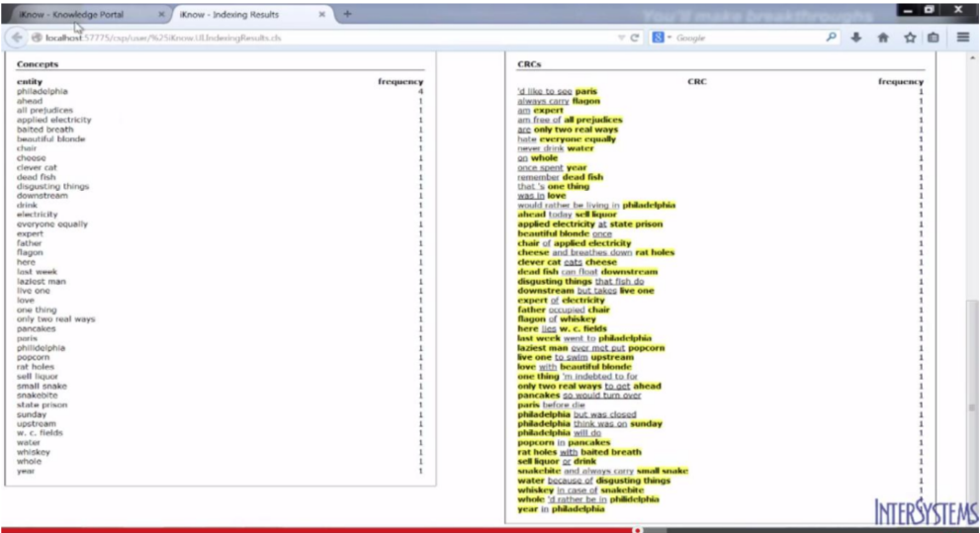
Task: Click CRC 'remember dead fish'
Action: click(x=560, y=177)
